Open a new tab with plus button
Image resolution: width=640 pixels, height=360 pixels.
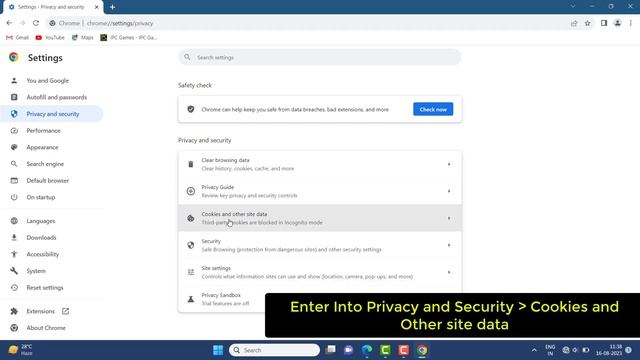pyautogui.click(x=112, y=7)
